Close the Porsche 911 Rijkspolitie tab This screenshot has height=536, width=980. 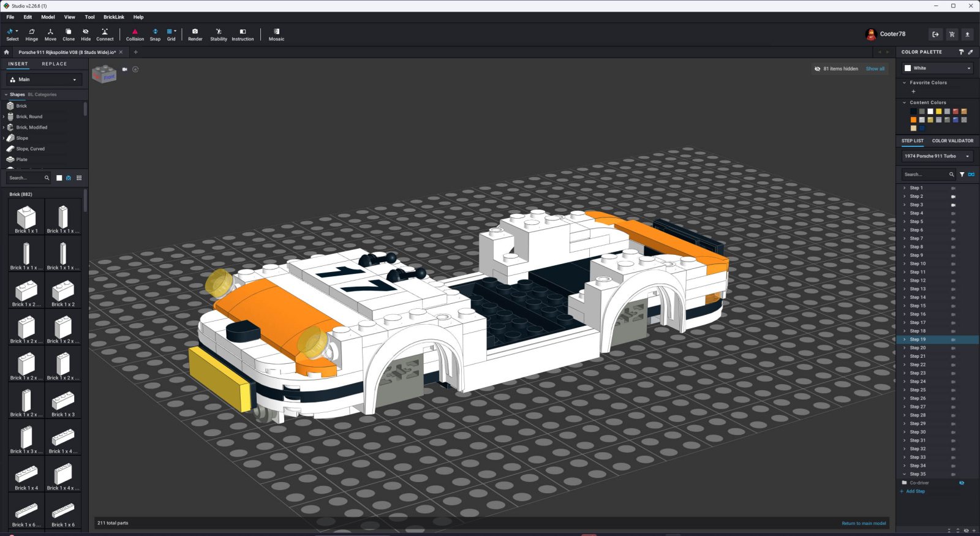click(121, 52)
